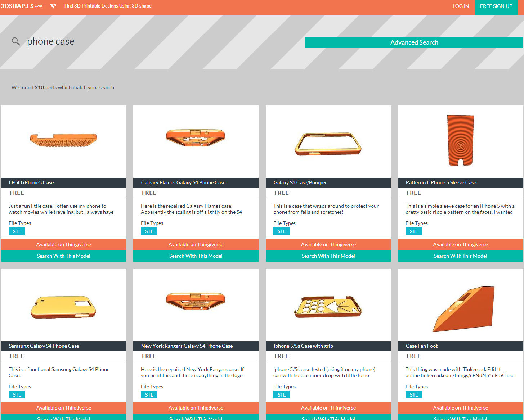Click Calgary Flames Galaxy S4 Phone Case title

click(183, 182)
